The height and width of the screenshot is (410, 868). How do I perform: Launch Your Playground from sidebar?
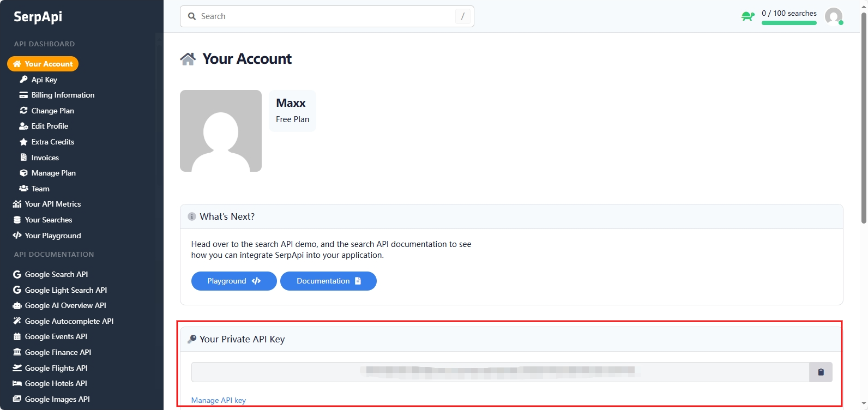tap(52, 236)
